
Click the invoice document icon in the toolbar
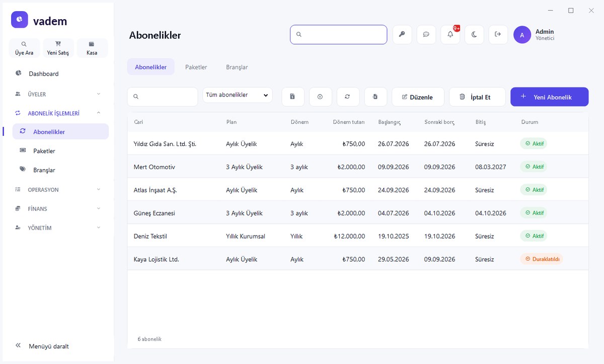point(293,97)
